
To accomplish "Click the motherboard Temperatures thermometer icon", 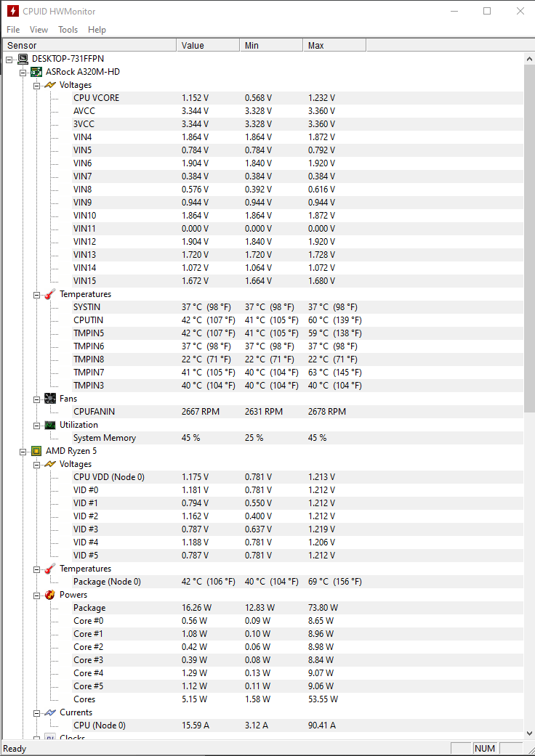I will click(x=49, y=293).
